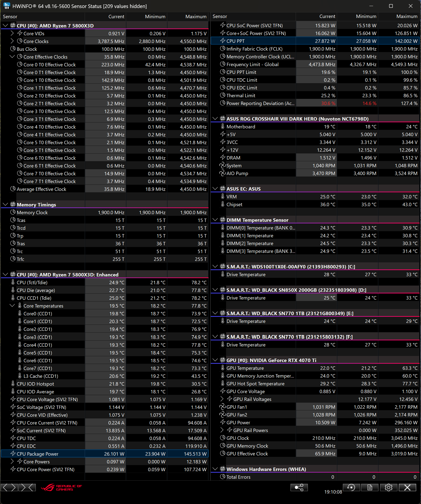
Task: Click the clock icon beside Bus Clock
Action: [x=13, y=49]
